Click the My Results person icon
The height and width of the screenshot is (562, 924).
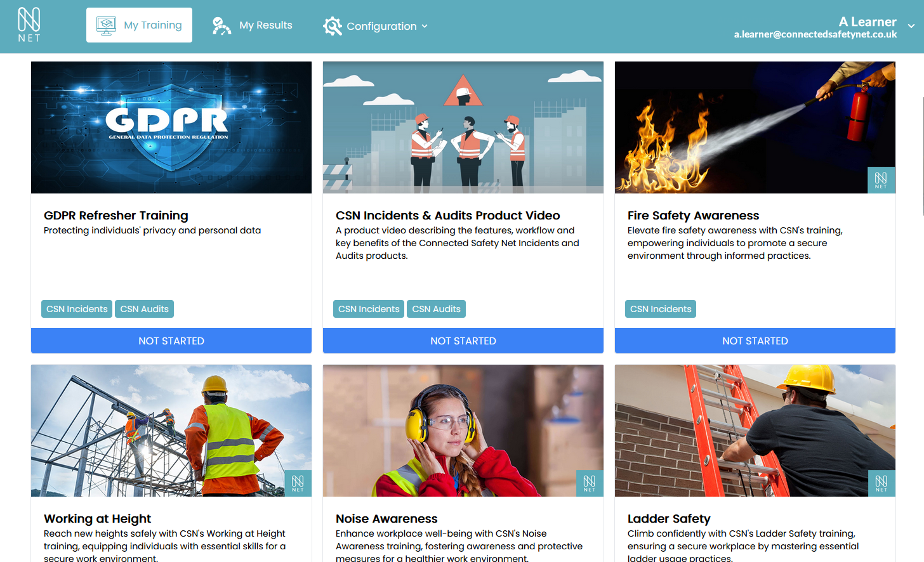(x=221, y=25)
